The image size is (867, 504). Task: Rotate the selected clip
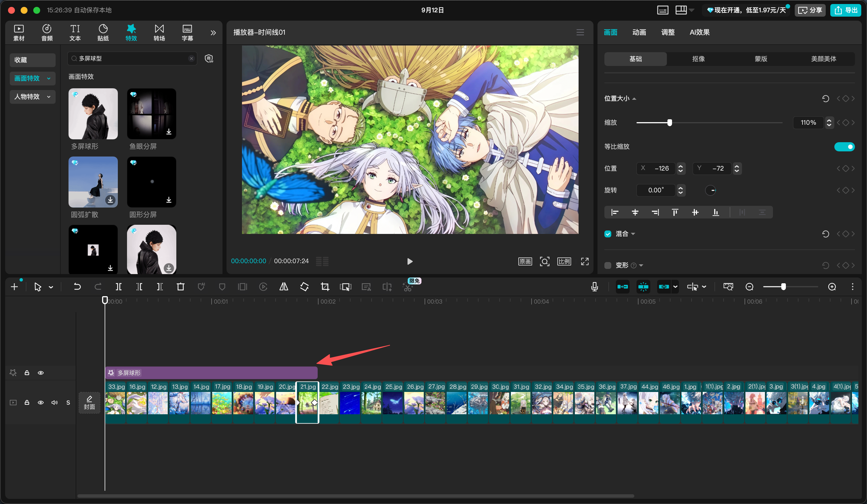[304, 287]
